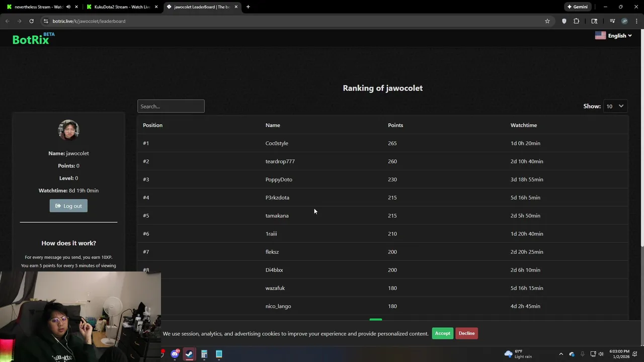Bookmark this page with the star
644x362 pixels.
[547, 21]
